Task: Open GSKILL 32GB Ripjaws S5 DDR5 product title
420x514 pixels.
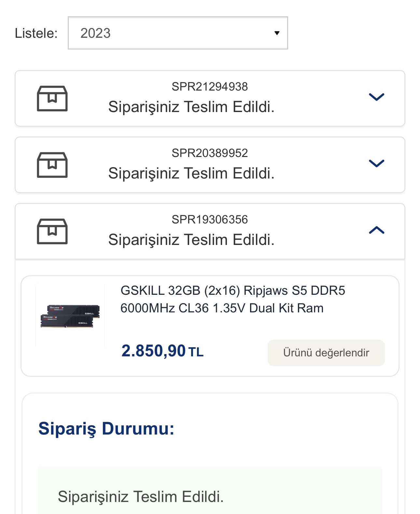Action: (x=232, y=299)
